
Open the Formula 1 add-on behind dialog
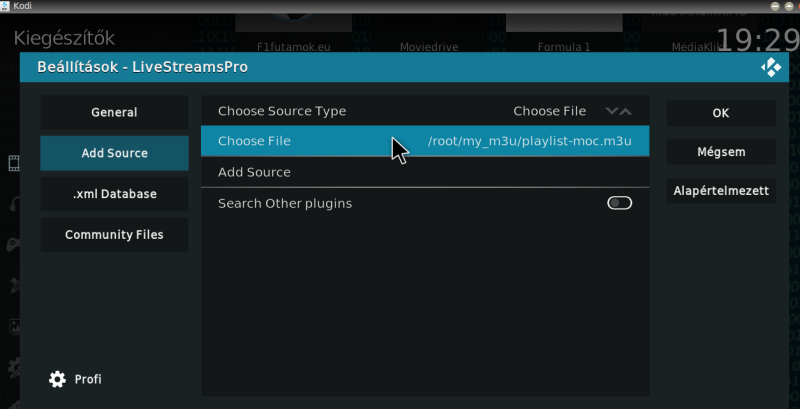564,47
